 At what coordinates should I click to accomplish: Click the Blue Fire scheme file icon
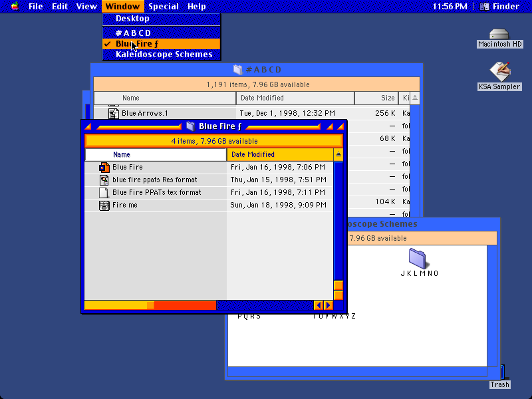tap(104, 168)
